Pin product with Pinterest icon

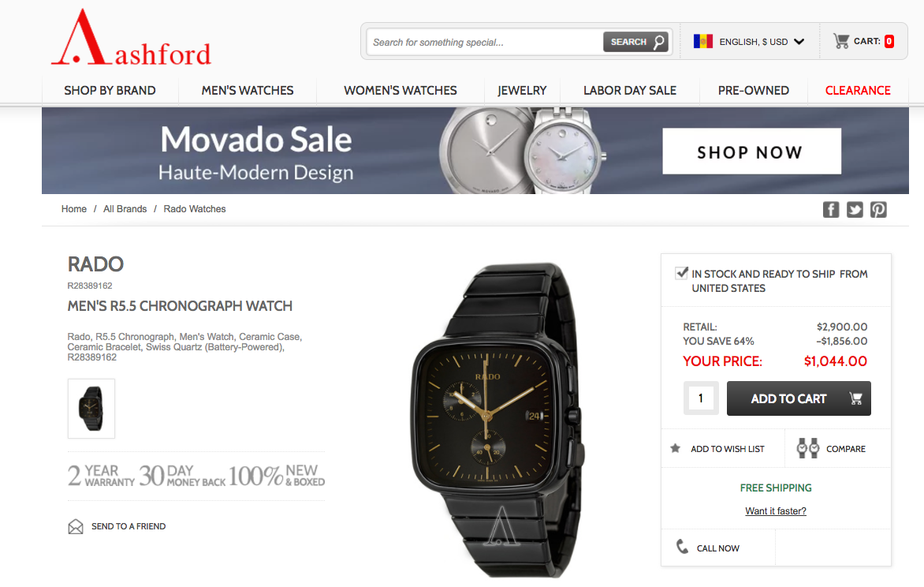coord(878,209)
